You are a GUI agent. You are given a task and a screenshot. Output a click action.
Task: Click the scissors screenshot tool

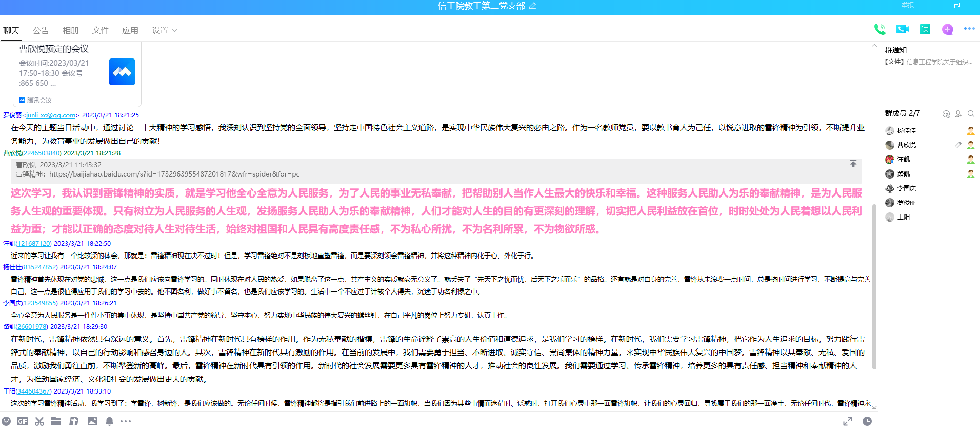[x=39, y=421]
